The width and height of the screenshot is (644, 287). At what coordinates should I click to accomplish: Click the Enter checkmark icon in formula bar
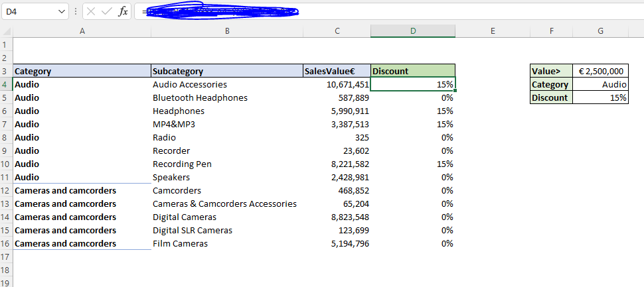(x=107, y=12)
